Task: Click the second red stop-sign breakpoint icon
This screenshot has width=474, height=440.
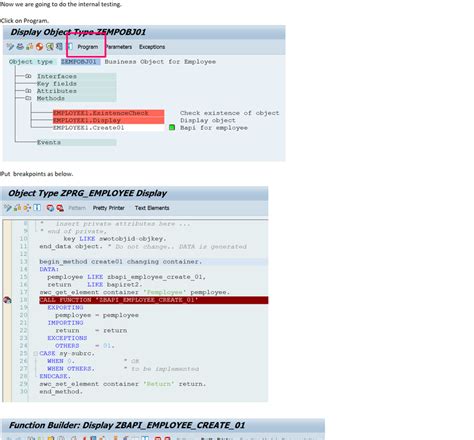Action: click(60, 208)
